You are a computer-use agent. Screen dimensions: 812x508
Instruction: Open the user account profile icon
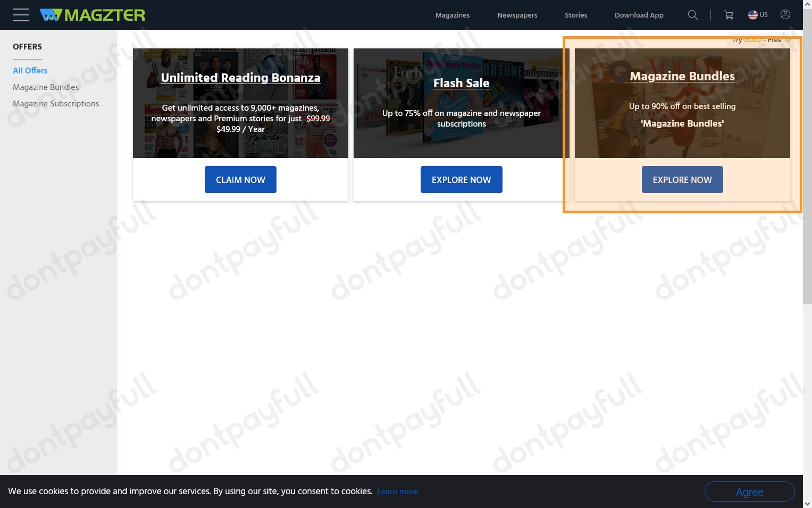pyautogui.click(x=785, y=15)
